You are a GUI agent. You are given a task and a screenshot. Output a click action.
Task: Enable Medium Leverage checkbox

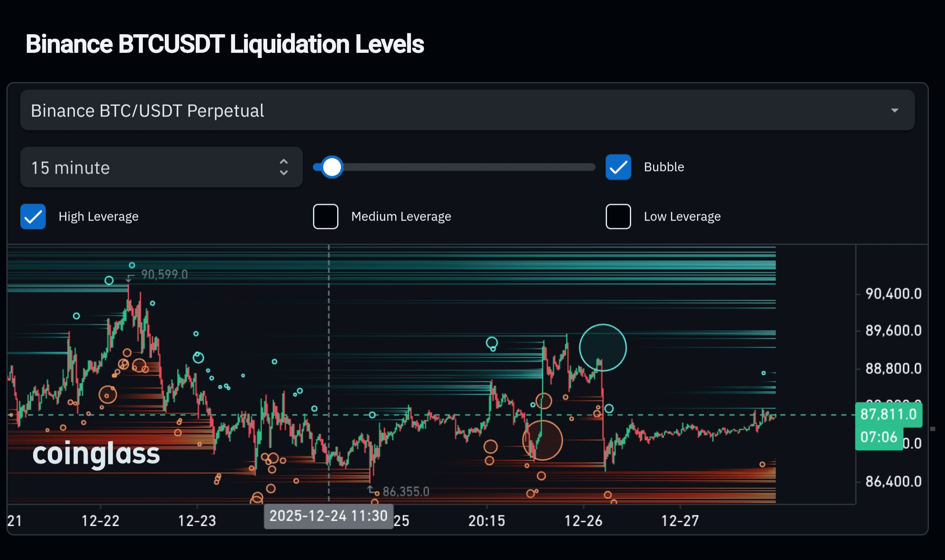coord(325,216)
